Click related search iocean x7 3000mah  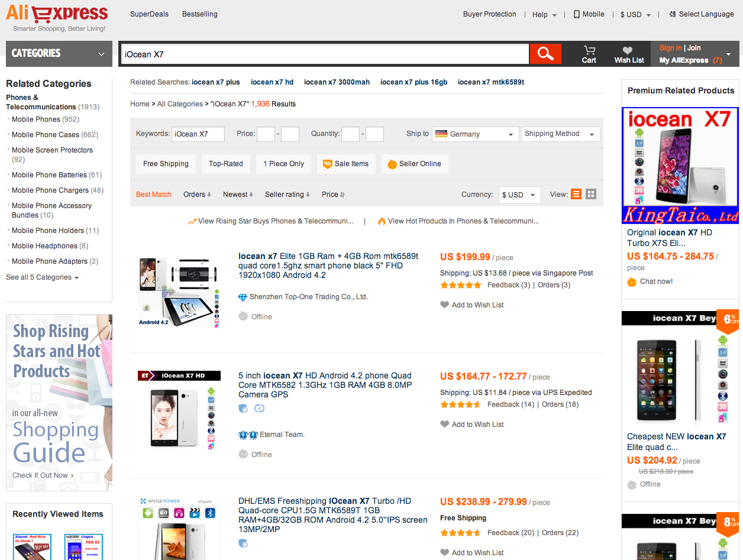pyautogui.click(x=337, y=82)
